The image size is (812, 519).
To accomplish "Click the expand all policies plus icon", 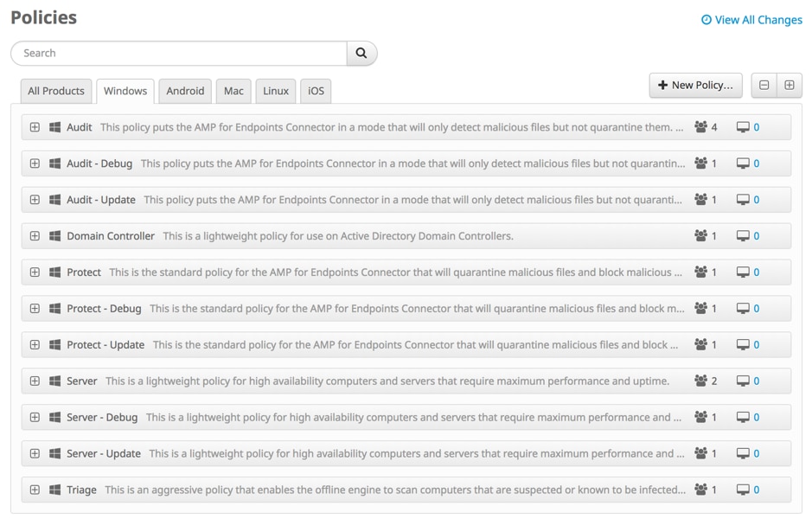I will click(x=790, y=85).
